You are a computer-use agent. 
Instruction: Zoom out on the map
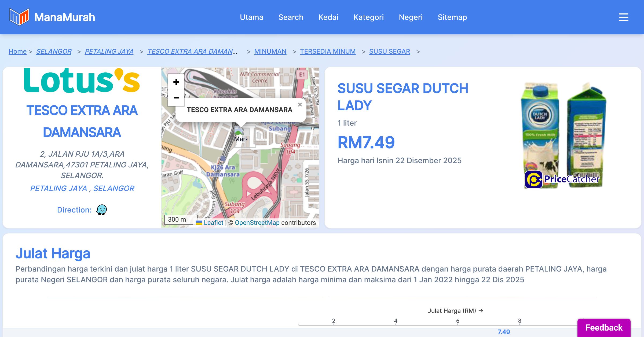pos(176,98)
